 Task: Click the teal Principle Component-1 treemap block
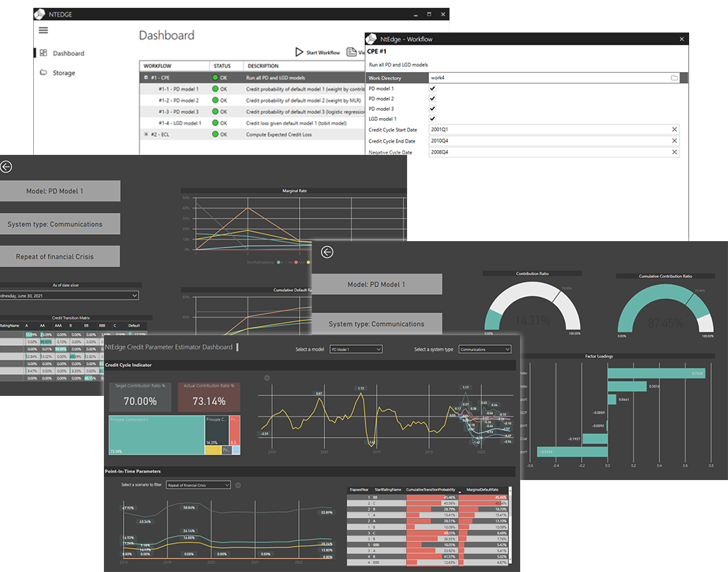(156, 435)
